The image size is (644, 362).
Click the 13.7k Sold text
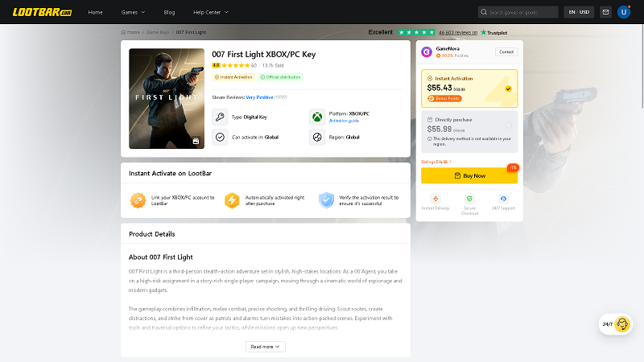pos(273,65)
